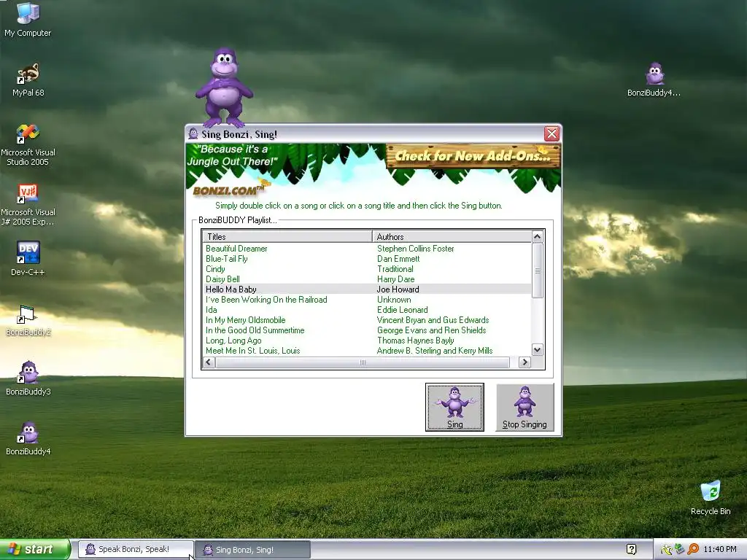
Task: Click author Harry Dare
Action: tap(396, 279)
